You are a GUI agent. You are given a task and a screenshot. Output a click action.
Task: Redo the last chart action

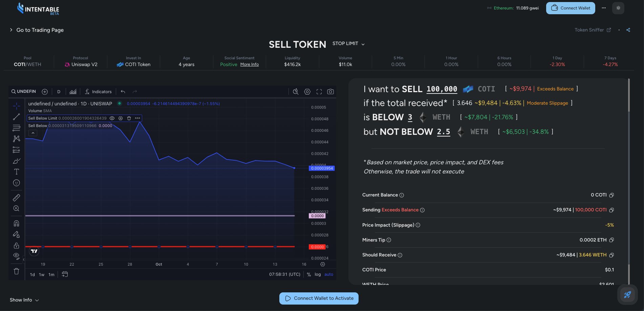[x=135, y=91]
